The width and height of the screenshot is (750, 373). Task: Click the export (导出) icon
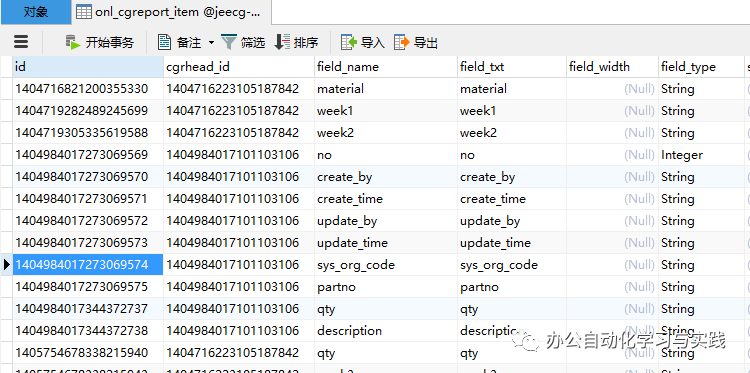coord(402,42)
